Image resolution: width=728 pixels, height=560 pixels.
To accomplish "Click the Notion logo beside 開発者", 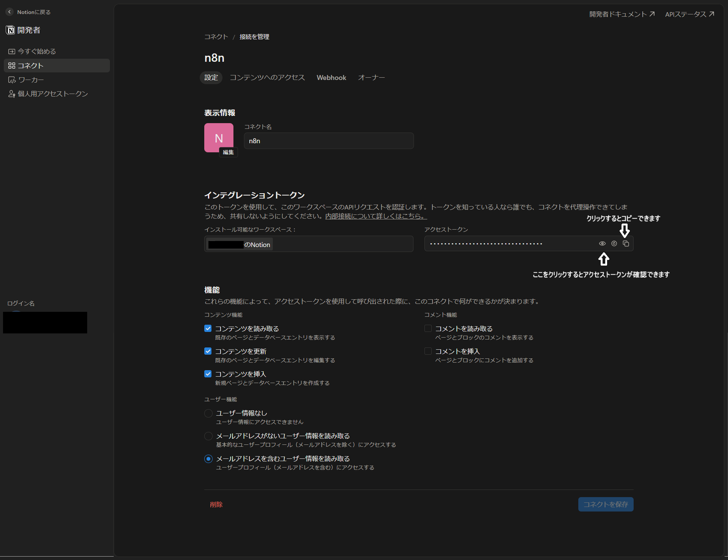I will pyautogui.click(x=10, y=30).
